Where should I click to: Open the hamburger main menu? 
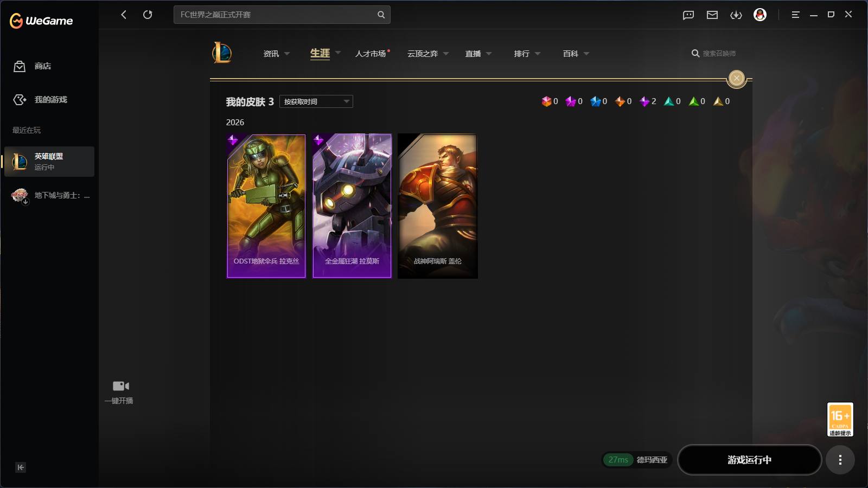coord(796,15)
